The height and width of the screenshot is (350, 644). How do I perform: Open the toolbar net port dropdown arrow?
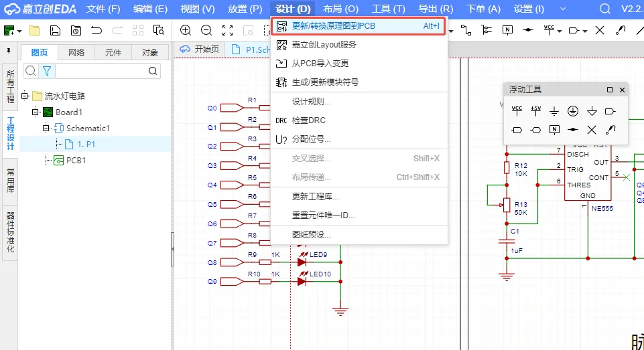585,31
